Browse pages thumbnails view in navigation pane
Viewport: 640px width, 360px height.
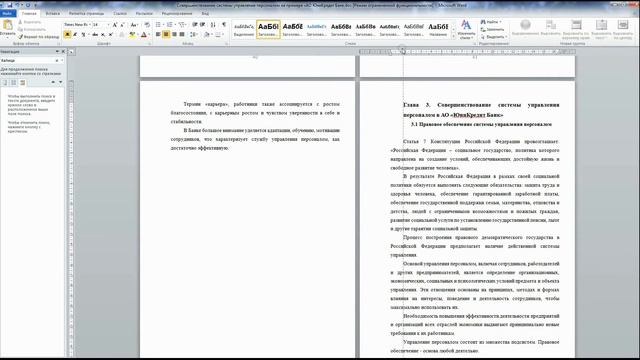(x=13, y=82)
